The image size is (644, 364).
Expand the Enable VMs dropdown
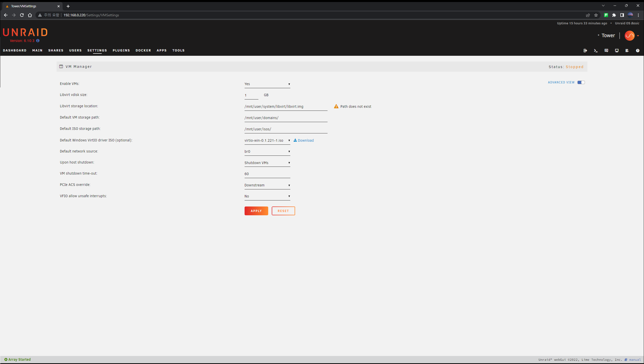click(267, 84)
